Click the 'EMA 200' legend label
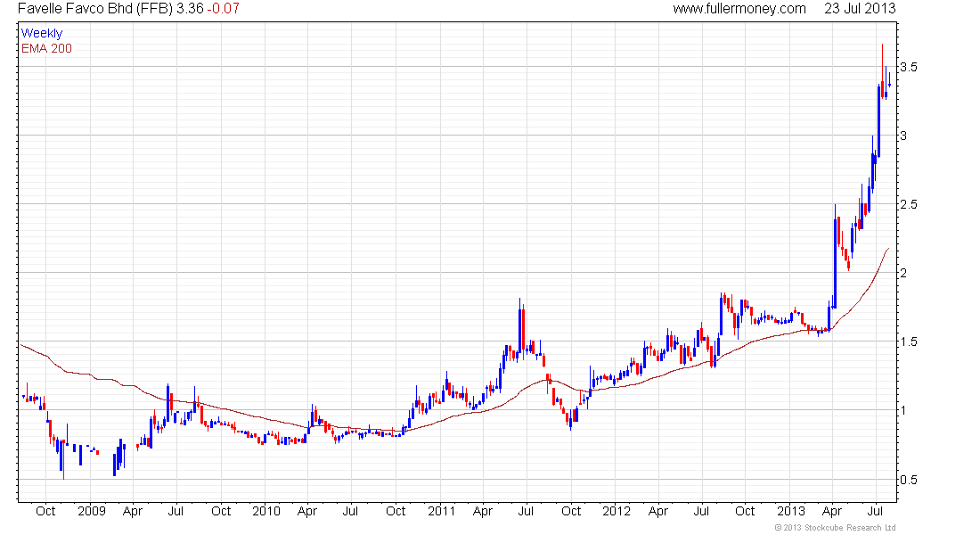Viewport: 980px width, 535px height. point(46,48)
